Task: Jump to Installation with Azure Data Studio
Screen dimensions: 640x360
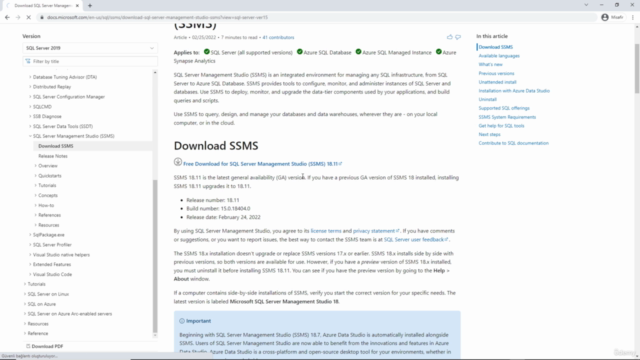Action: pyautogui.click(x=514, y=91)
